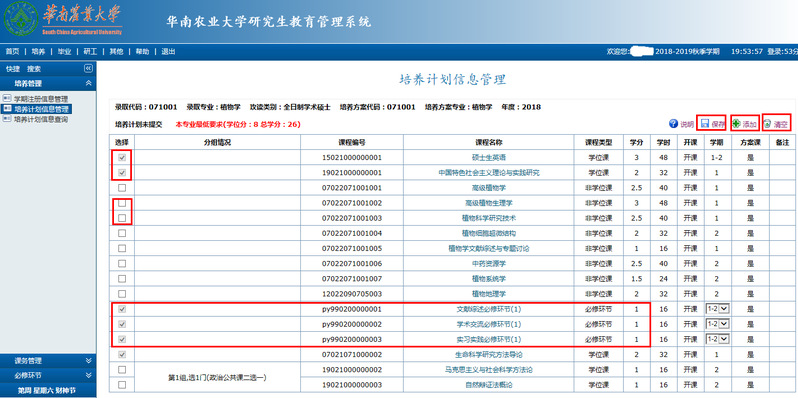
Task: Click the 课程名称 column header
Action: point(489,143)
